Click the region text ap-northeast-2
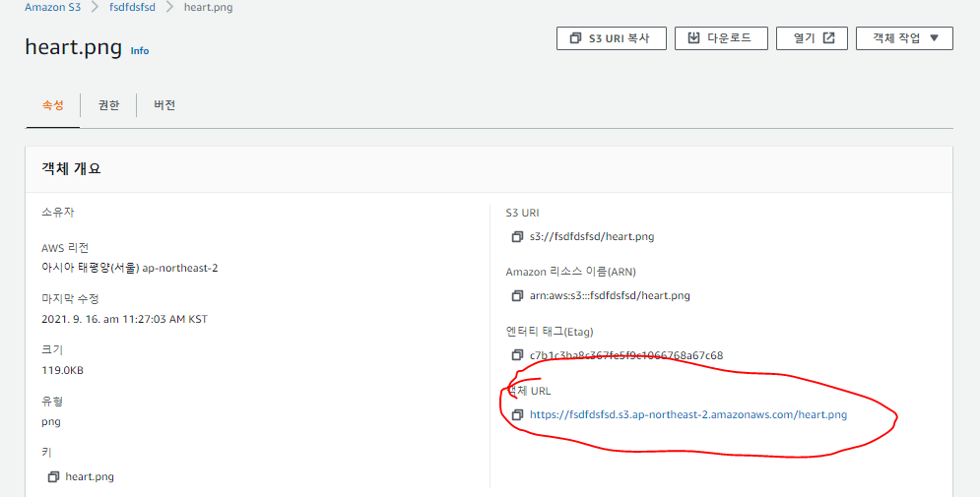This screenshot has height=497, width=980. (180, 268)
